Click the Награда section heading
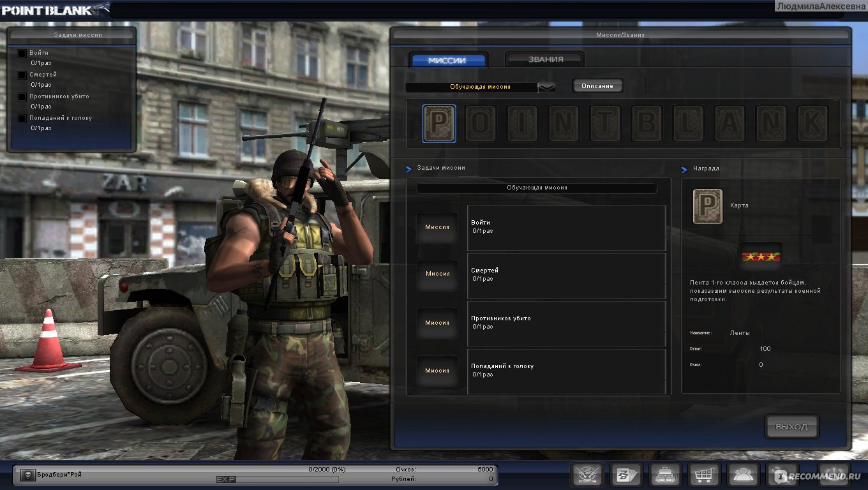 tap(706, 169)
